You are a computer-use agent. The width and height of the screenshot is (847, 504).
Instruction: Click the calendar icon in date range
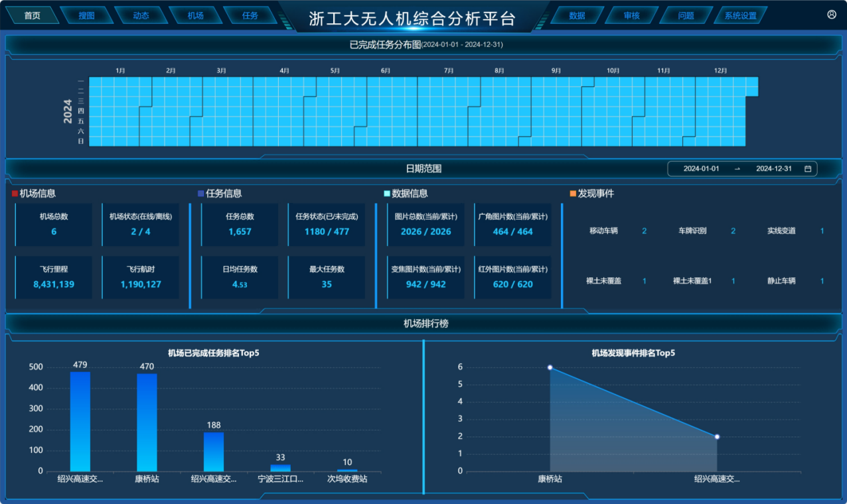point(808,169)
